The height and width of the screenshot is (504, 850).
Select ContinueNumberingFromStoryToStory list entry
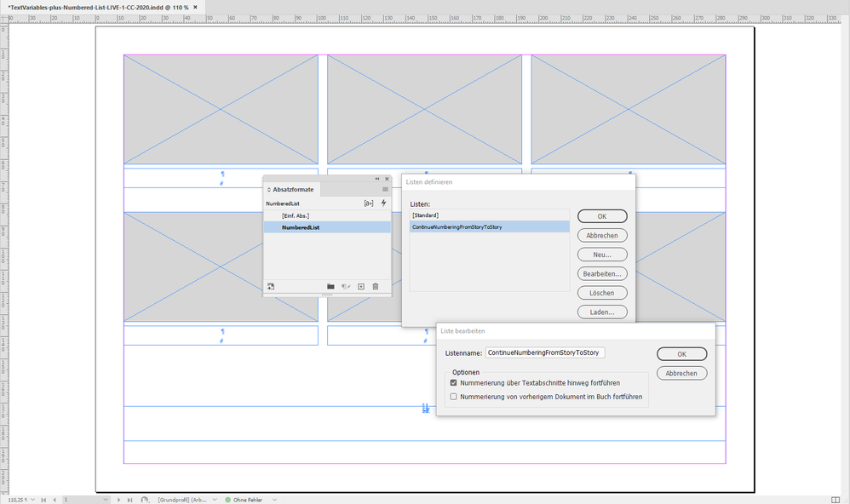[x=490, y=227]
